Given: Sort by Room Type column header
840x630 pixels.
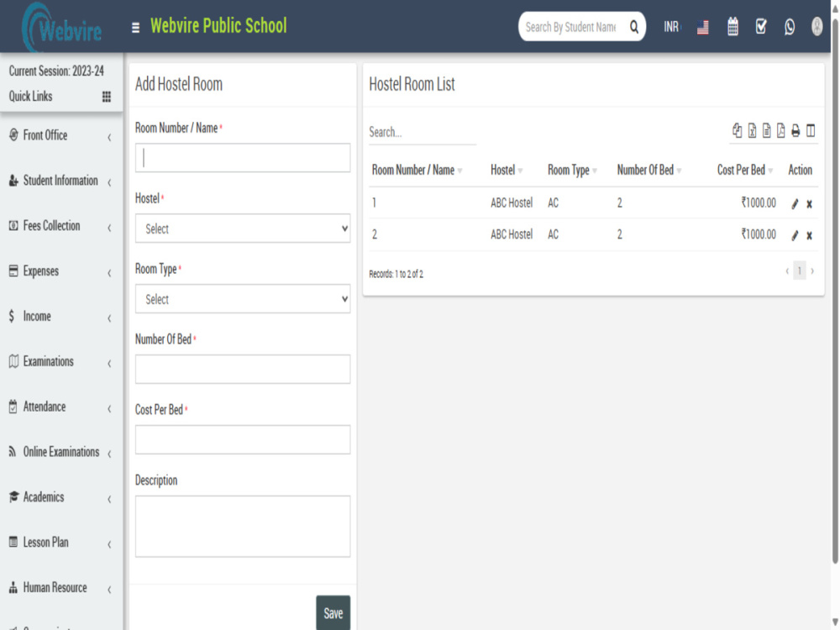Looking at the screenshot, I should tap(572, 170).
